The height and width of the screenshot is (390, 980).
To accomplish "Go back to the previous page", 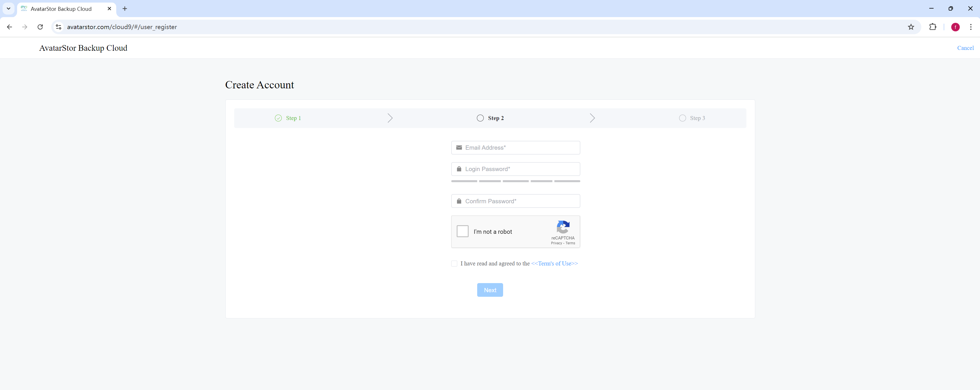I will [9, 27].
